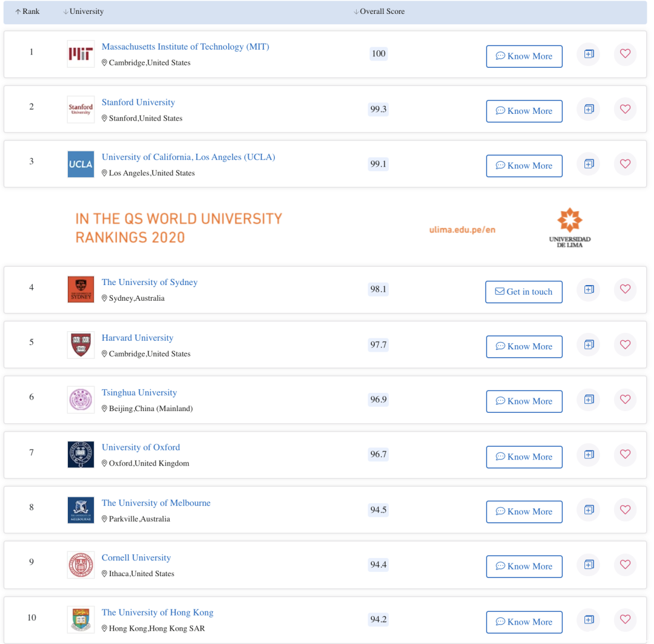Click Know More for University of Oxford
Screen dimensions: 654x644
click(524, 457)
